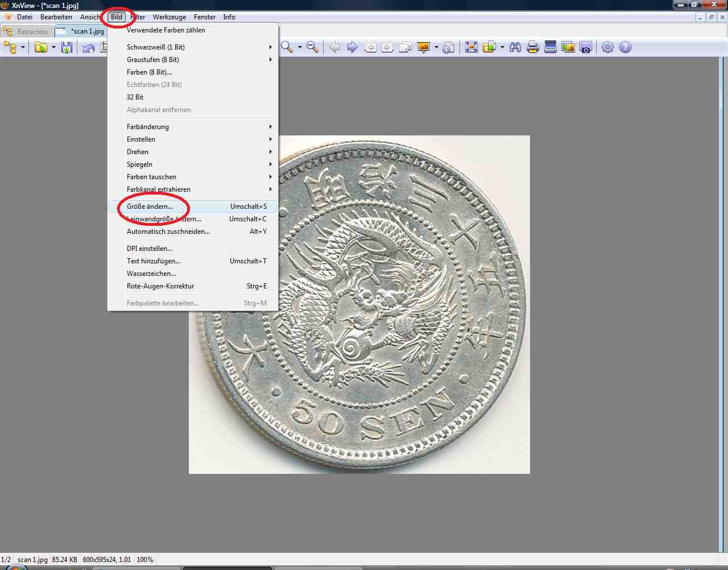Click the screen capture camera icon

click(586, 47)
